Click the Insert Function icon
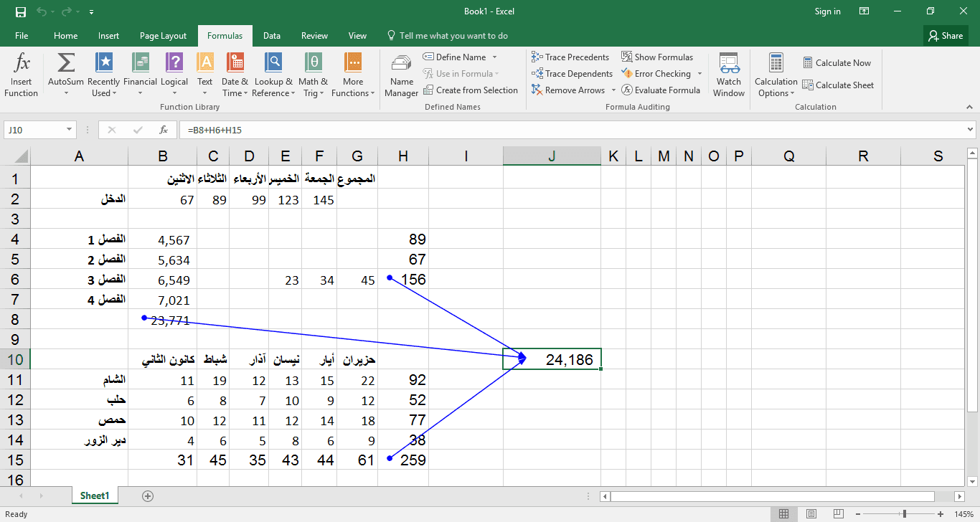Screen dimensions: 980x522 [x=22, y=63]
